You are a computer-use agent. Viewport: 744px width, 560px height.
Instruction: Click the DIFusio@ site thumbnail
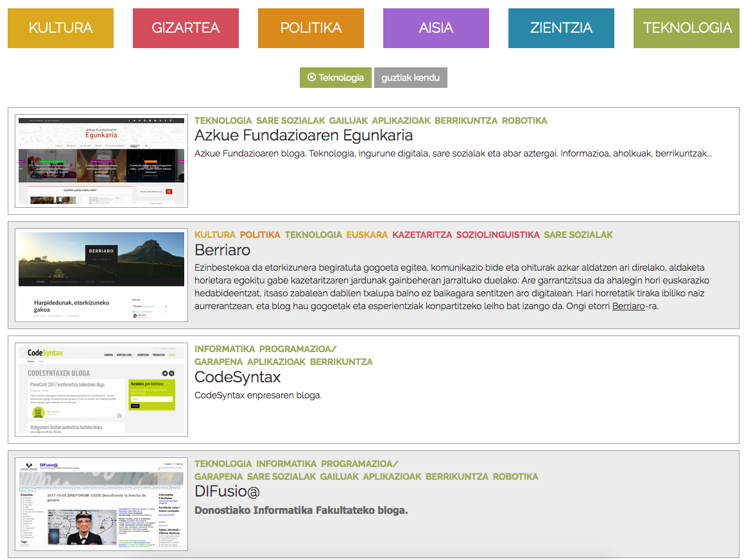[101, 504]
